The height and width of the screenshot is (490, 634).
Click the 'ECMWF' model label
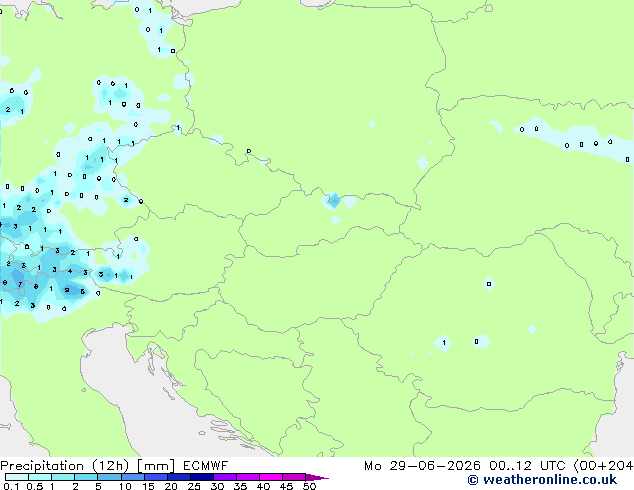tap(206, 466)
